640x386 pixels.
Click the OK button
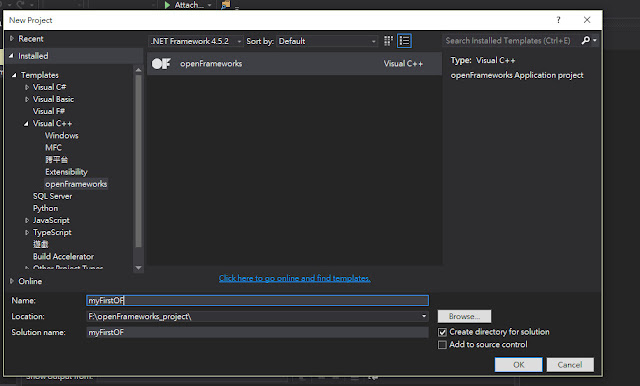(x=518, y=365)
